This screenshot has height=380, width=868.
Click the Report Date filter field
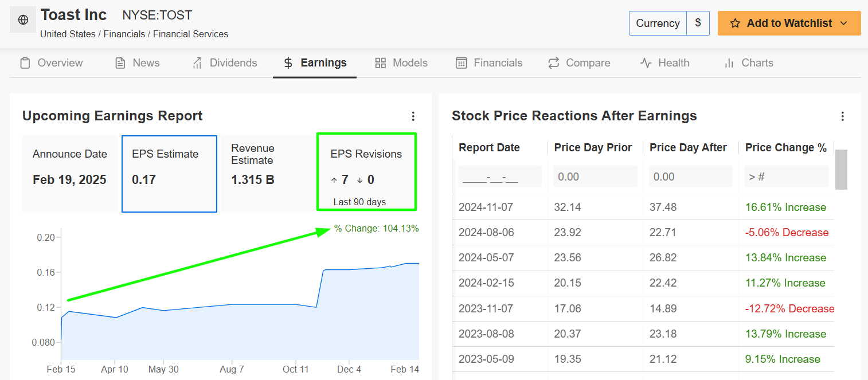[x=500, y=177]
